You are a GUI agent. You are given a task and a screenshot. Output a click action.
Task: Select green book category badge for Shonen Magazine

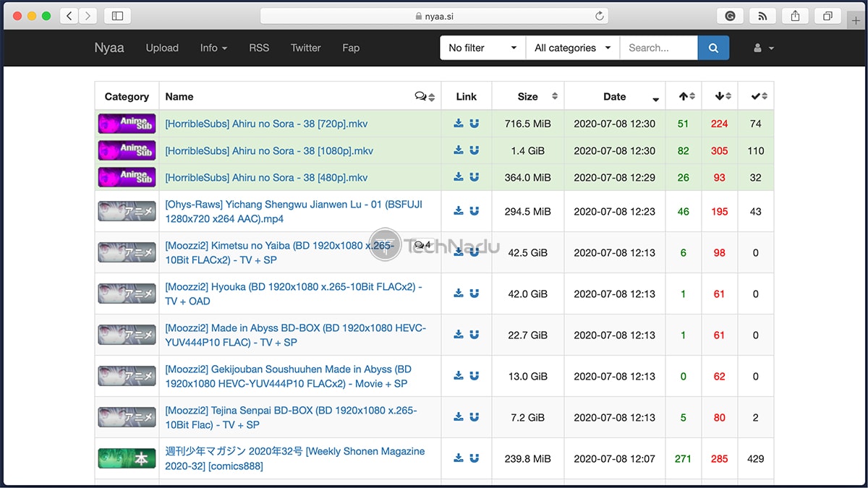(127, 458)
